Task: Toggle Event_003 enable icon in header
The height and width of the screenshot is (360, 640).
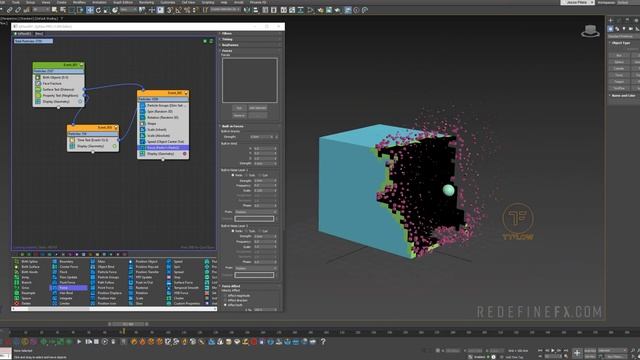Action: [116, 128]
